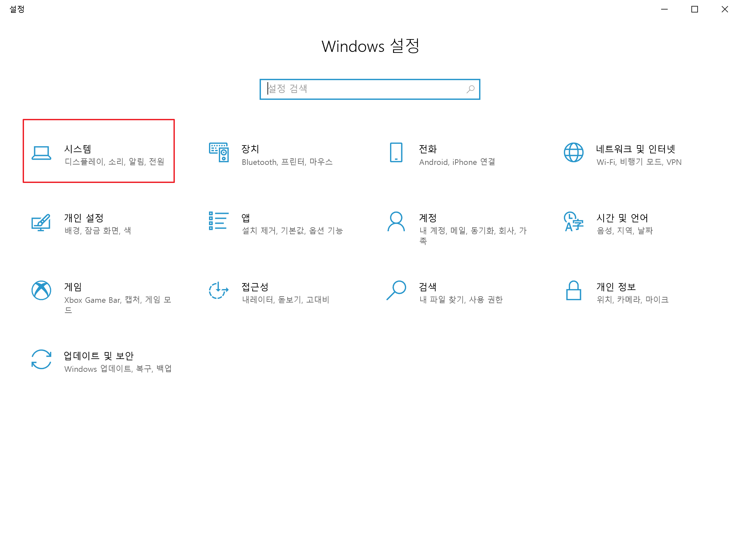The width and height of the screenshot is (740, 560).
Task: Click the text Windows 업데이트, 복구, 백업
Action: [x=118, y=369]
